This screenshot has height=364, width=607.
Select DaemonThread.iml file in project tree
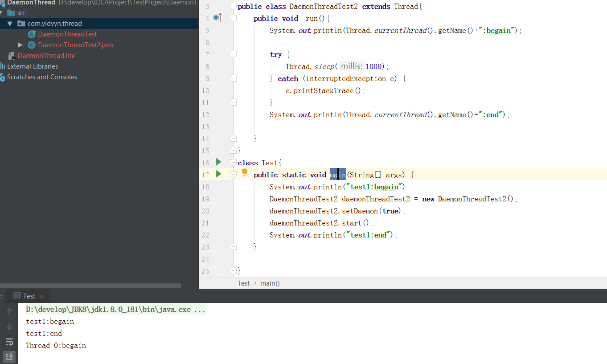tap(46, 56)
